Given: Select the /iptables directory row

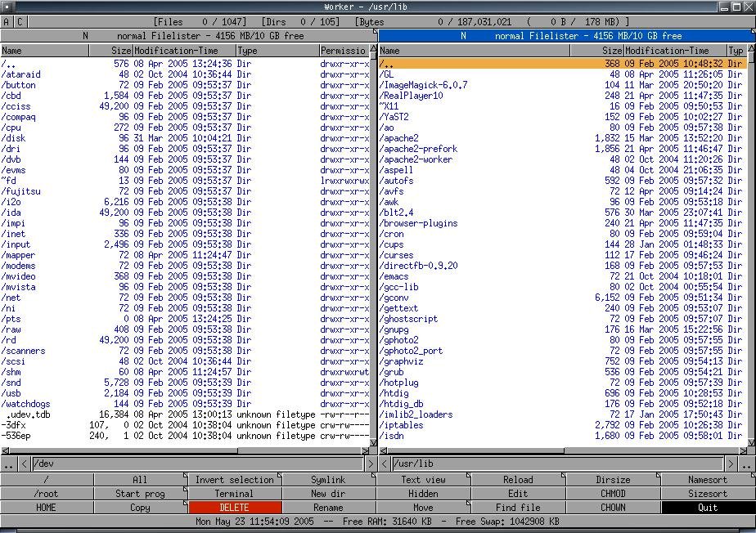Looking at the screenshot, I should point(563,425).
